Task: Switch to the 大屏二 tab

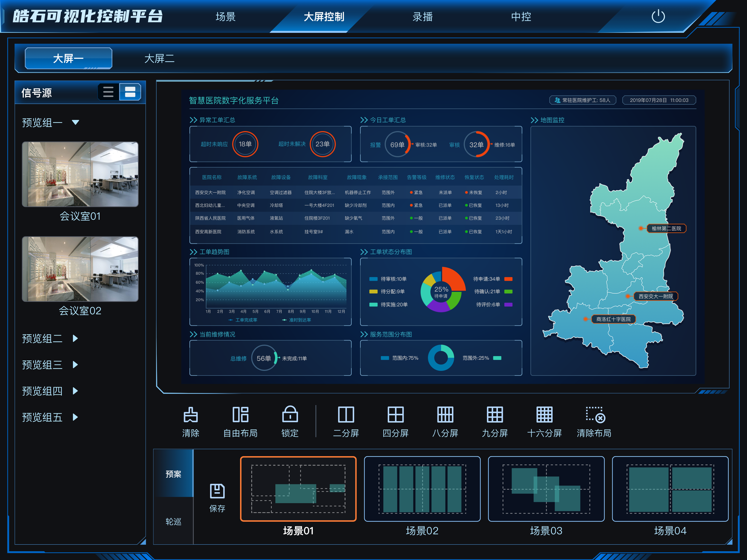Action: 159,59
